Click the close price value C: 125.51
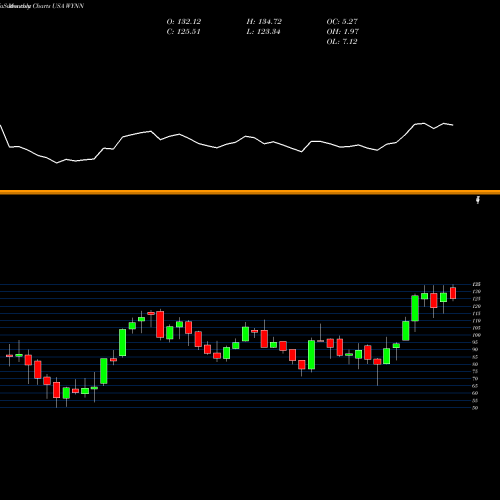Screen dimensions: 500x500 click(x=183, y=32)
